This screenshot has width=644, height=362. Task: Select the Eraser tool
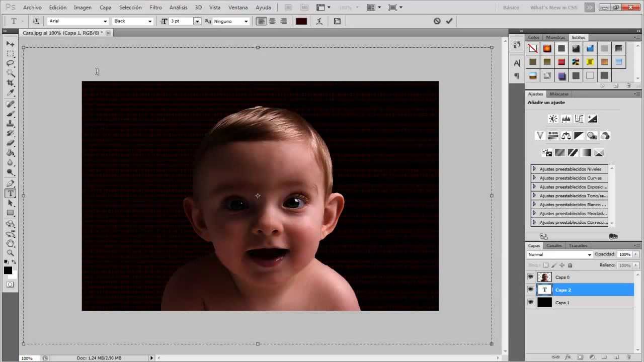tap(10, 143)
